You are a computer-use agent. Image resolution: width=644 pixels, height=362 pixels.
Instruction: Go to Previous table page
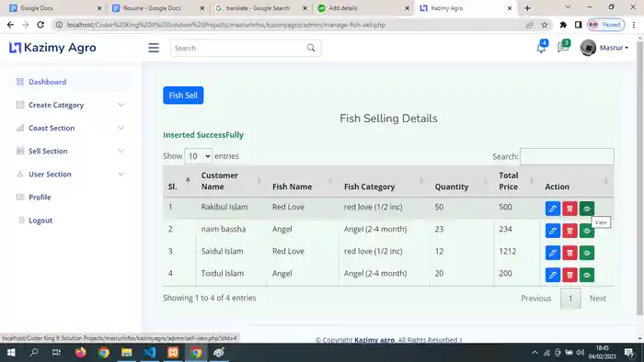point(536,299)
